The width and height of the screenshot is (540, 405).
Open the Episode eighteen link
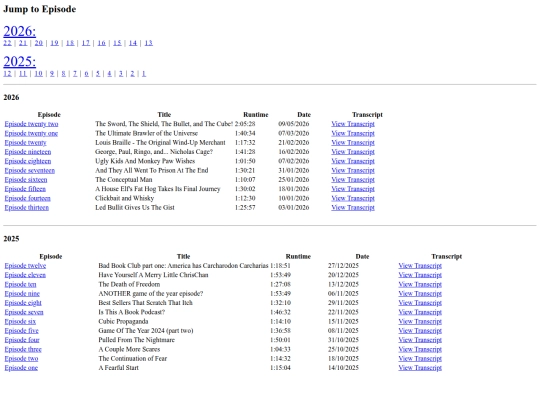[28, 161]
